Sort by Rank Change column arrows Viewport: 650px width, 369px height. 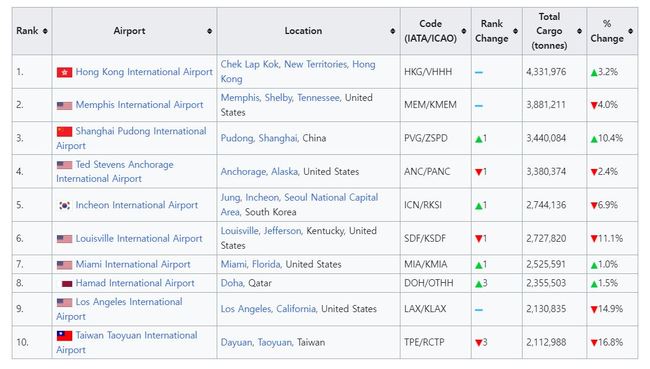515,31
